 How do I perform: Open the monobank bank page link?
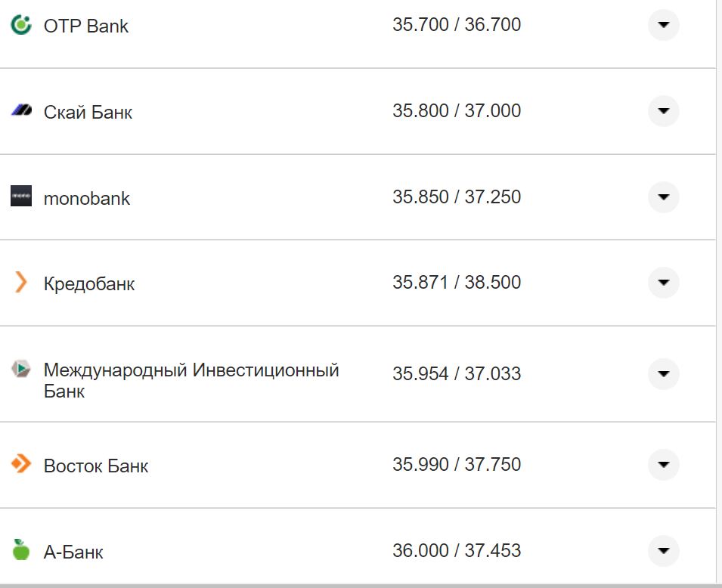(x=88, y=198)
